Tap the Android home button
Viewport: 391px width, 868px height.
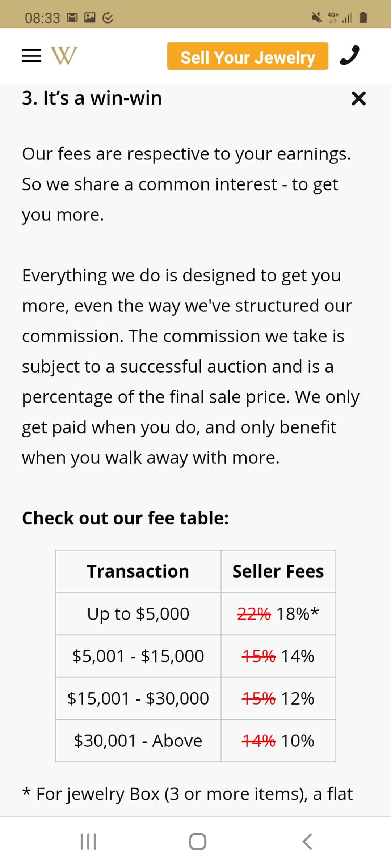pyautogui.click(x=198, y=841)
